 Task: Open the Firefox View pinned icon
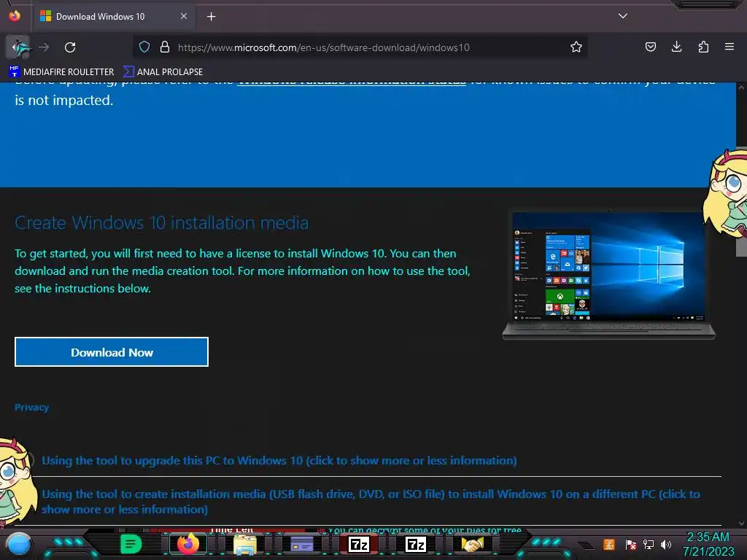15,16
